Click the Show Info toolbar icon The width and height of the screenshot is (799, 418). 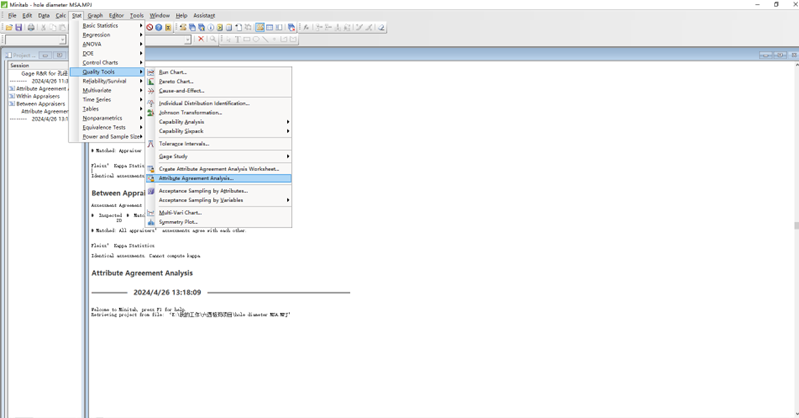[x=210, y=28]
